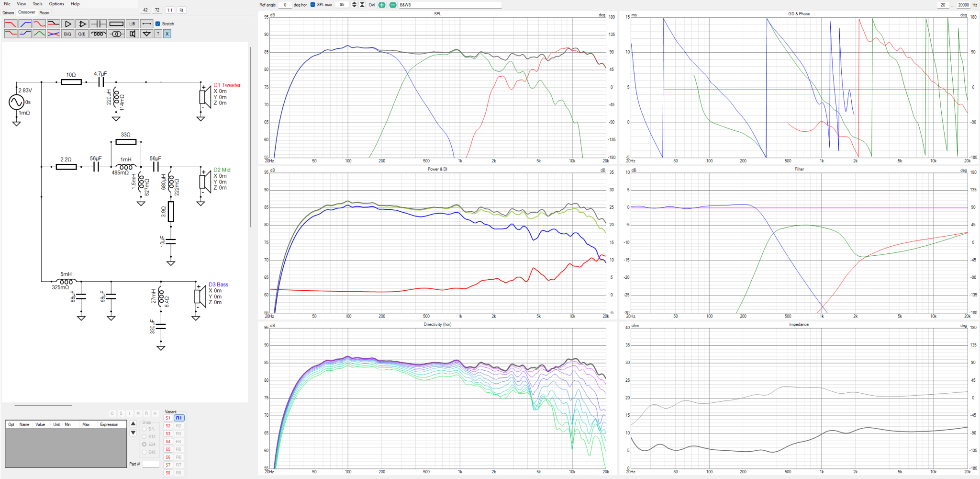The width and height of the screenshot is (980, 479).
Task: Add a transformer component
Action: click(116, 34)
